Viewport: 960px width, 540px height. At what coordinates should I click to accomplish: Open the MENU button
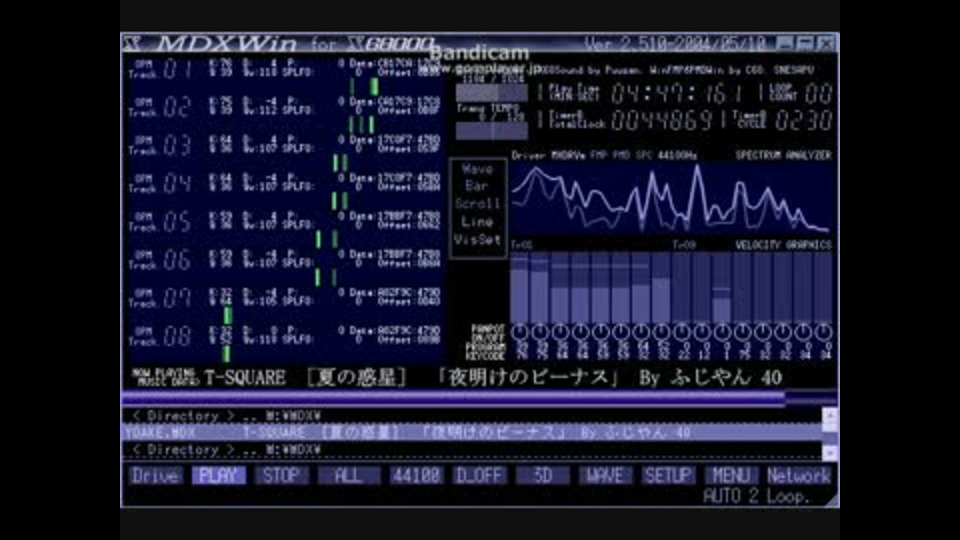coord(731,476)
